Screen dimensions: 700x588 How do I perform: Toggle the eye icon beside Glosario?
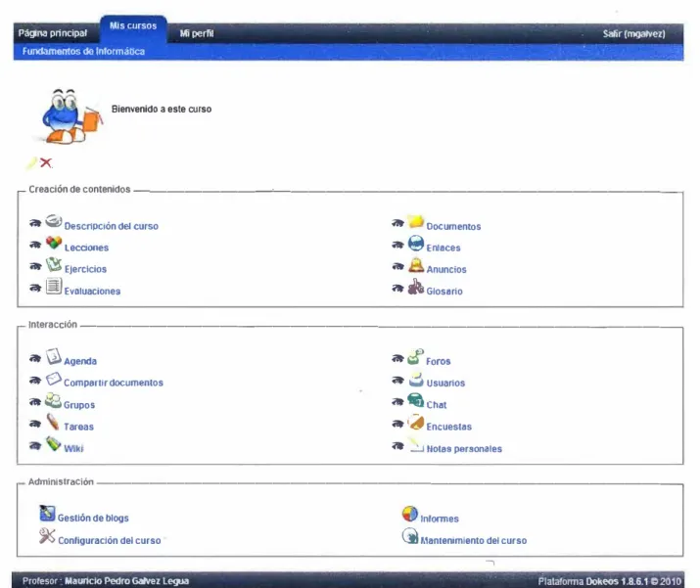click(x=397, y=289)
